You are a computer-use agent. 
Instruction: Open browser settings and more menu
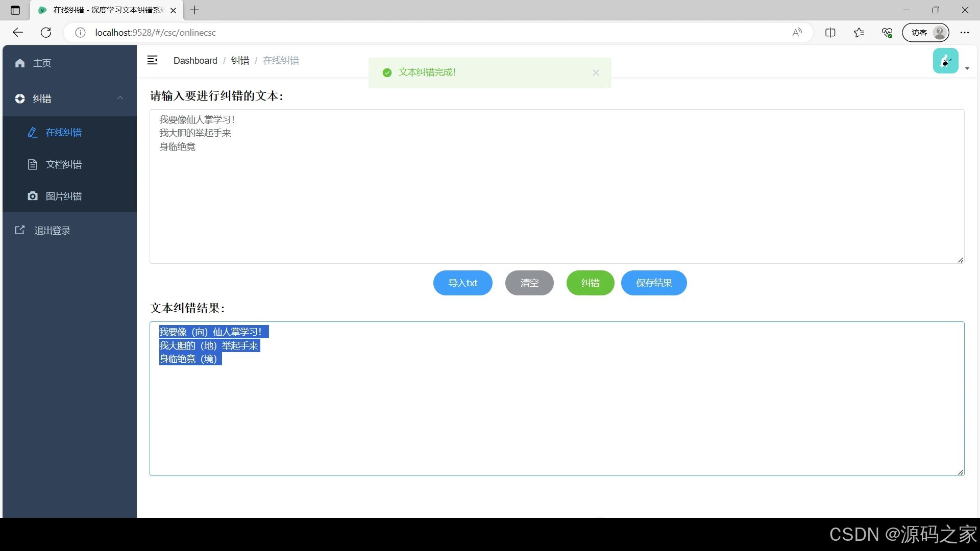tap(964, 32)
